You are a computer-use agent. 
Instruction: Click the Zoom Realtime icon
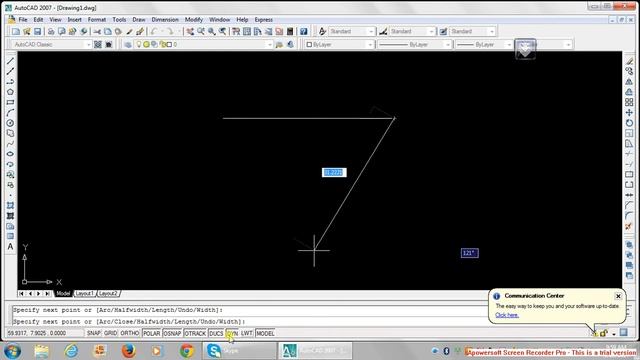pos(201,31)
